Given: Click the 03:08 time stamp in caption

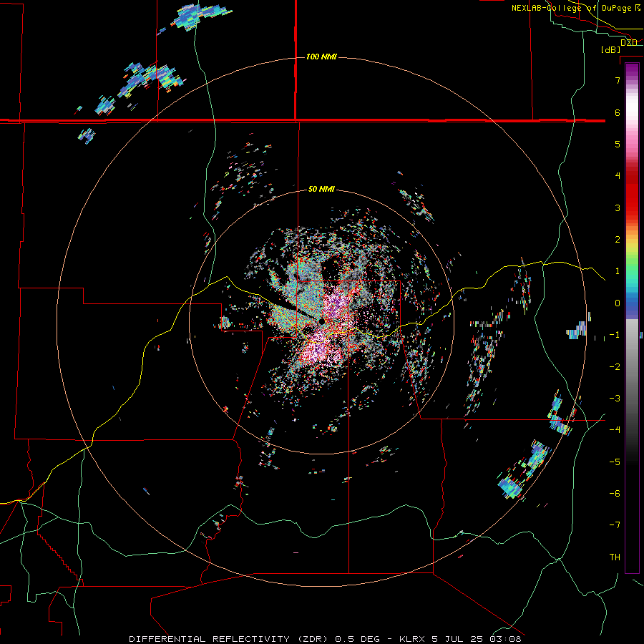Looking at the screenshot, I should 506,639.
